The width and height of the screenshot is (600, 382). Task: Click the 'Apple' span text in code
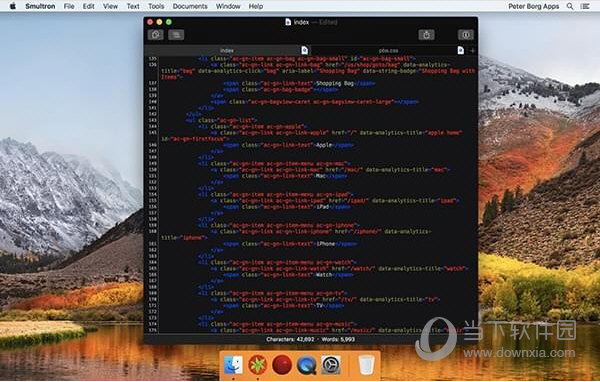coord(323,145)
